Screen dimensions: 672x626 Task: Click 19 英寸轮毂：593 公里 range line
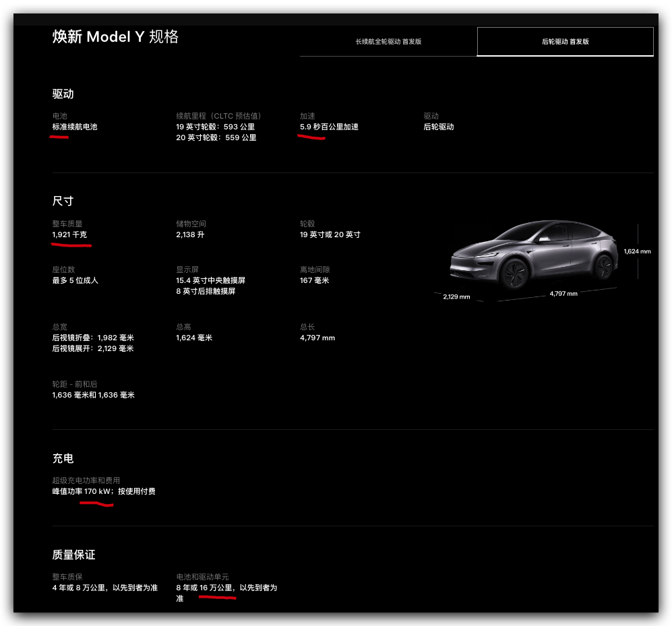(x=215, y=127)
